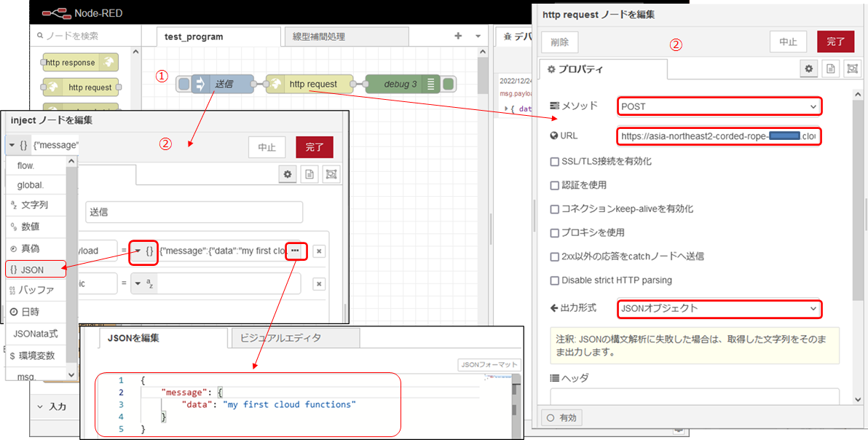Click the inject node trigger button on 送信
The width and height of the screenshot is (868, 440).
[184, 84]
